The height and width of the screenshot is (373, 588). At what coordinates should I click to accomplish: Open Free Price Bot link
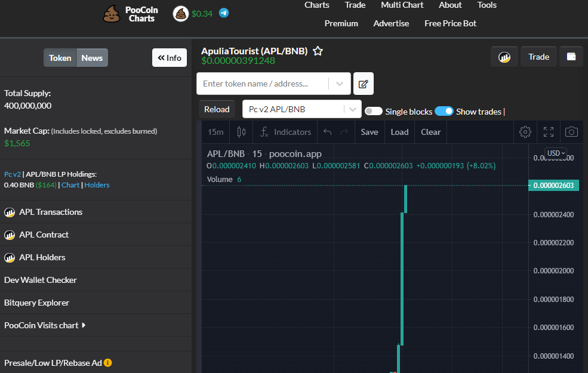pyautogui.click(x=450, y=23)
